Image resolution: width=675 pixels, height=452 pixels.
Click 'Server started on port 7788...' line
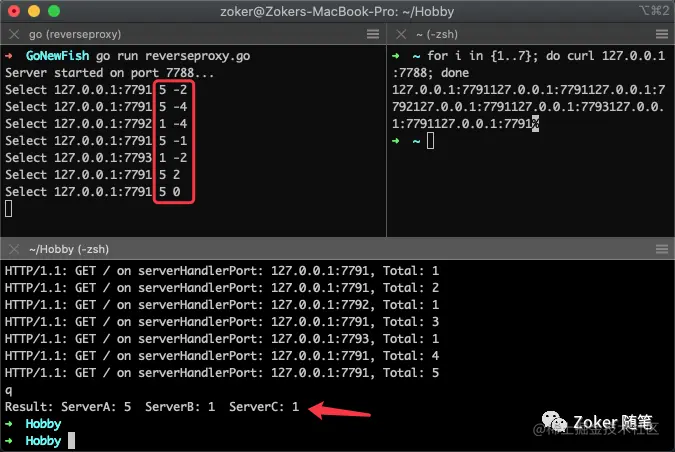(109, 73)
